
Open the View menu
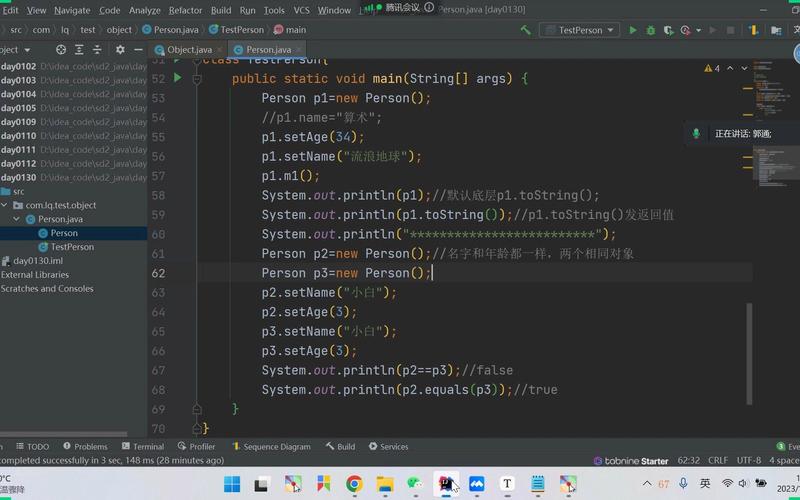click(36, 10)
